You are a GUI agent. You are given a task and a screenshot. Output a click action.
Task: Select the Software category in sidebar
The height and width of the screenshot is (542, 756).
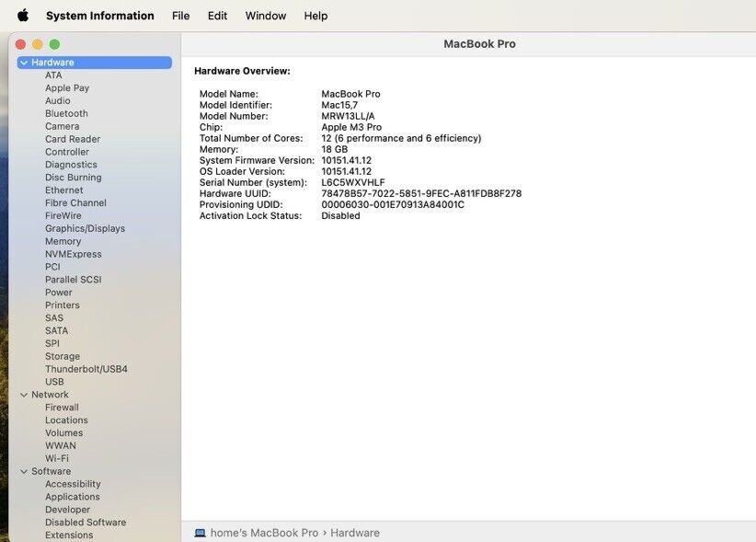(52, 471)
